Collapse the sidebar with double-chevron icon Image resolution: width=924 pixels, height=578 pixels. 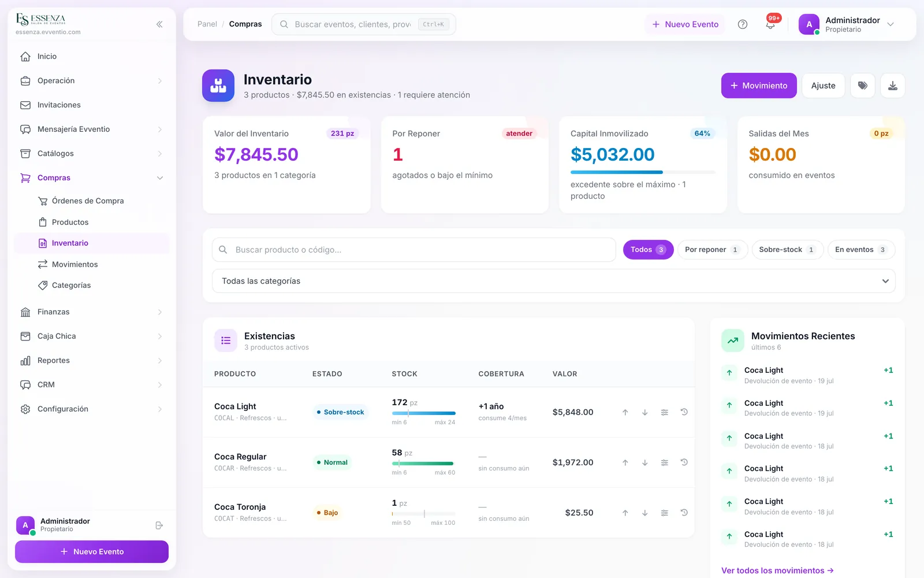(x=159, y=24)
